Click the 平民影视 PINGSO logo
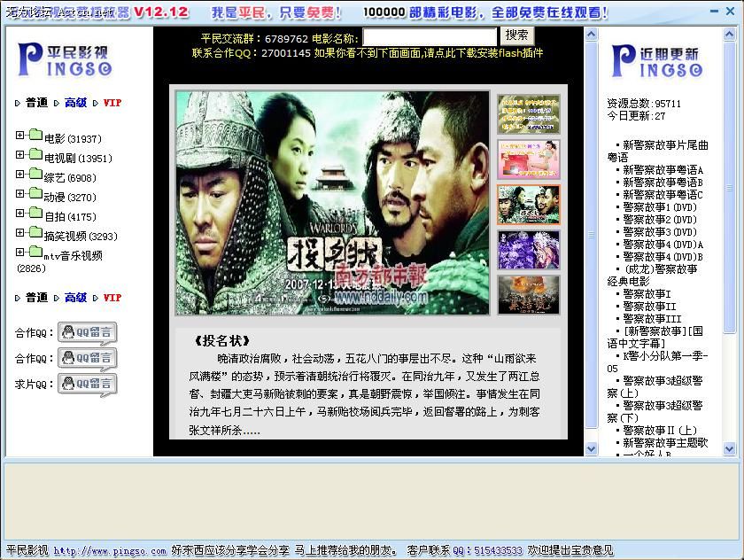The width and height of the screenshot is (744, 560). (x=65, y=59)
